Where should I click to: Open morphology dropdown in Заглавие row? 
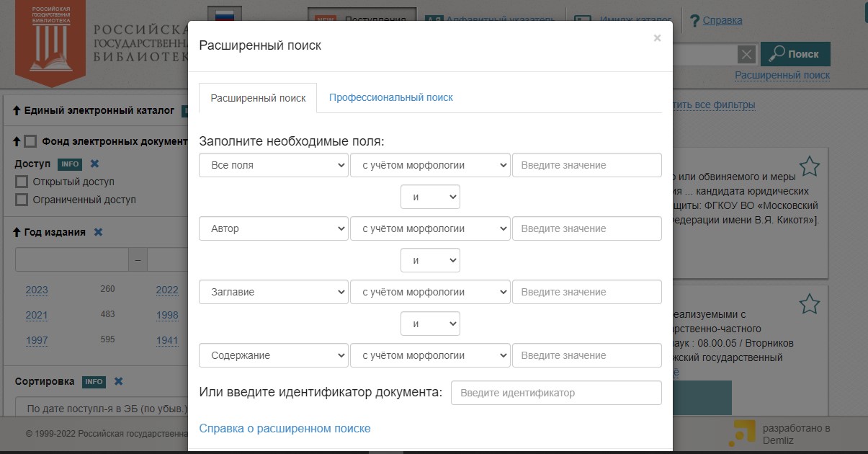click(430, 292)
